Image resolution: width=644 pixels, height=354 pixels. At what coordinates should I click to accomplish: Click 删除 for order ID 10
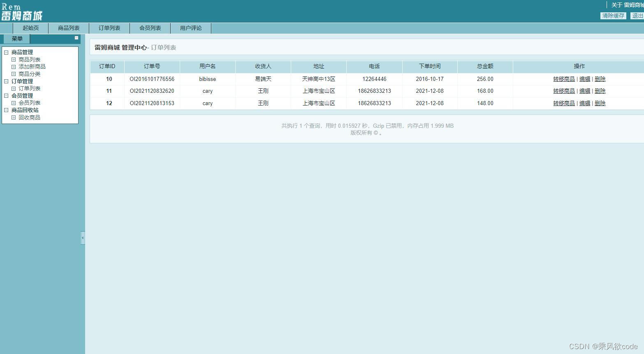pos(600,79)
